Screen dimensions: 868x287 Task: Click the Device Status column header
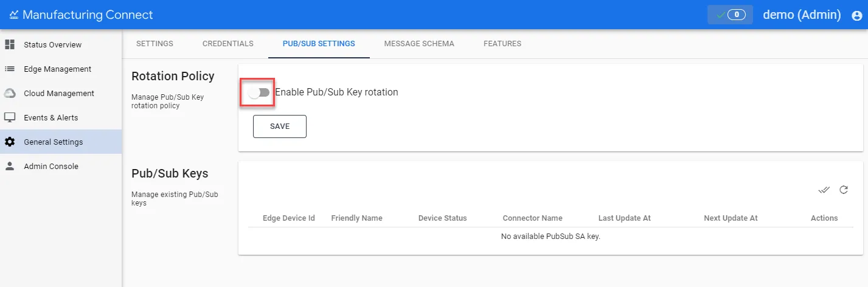(x=443, y=218)
